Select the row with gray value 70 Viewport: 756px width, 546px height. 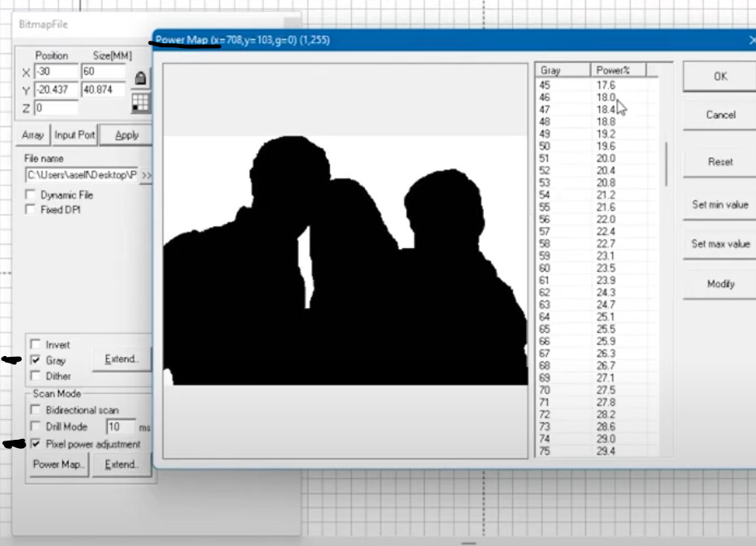[597, 390]
